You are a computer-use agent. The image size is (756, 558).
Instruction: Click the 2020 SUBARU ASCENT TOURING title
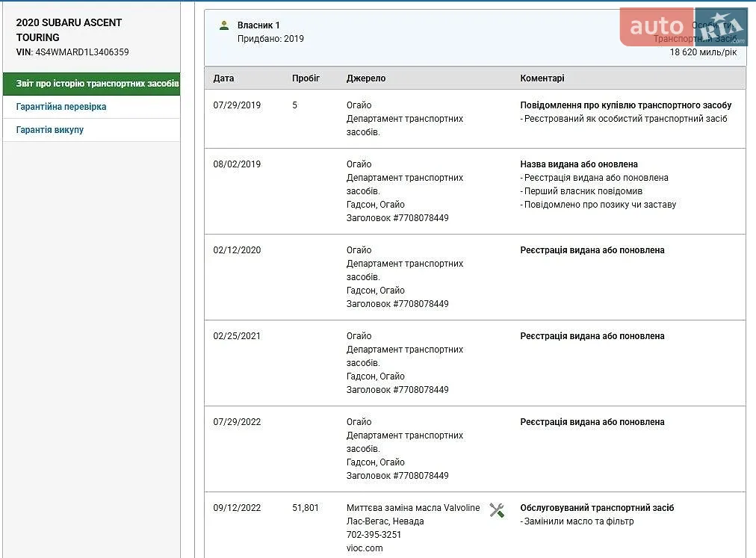tap(69, 30)
